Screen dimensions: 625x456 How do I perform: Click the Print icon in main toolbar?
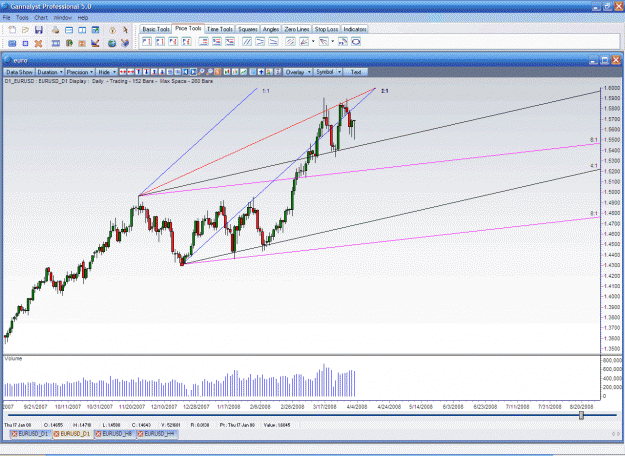click(56, 30)
